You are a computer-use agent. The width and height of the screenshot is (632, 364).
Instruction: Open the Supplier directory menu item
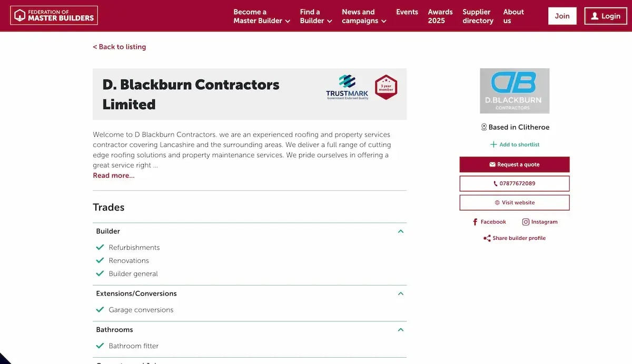(478, 16)
